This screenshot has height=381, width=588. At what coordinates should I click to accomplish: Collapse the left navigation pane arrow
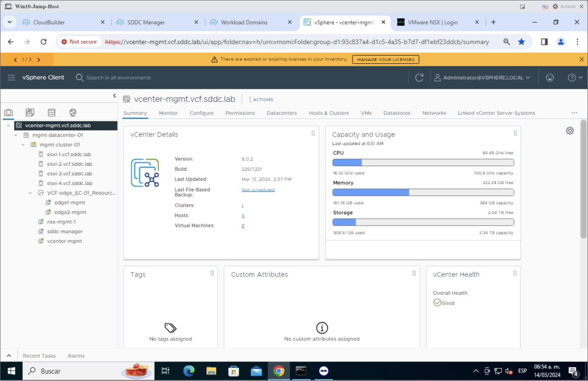pos(114,96)
